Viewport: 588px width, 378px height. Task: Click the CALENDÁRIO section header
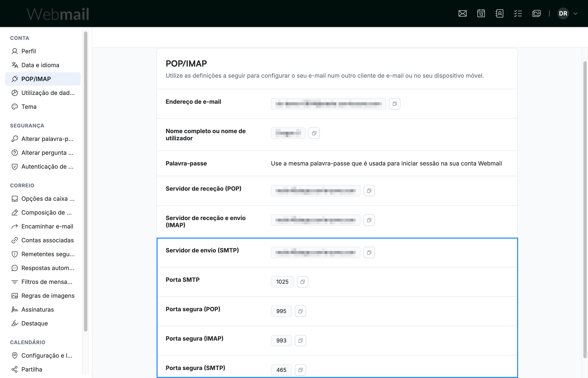tap(28, 343)
